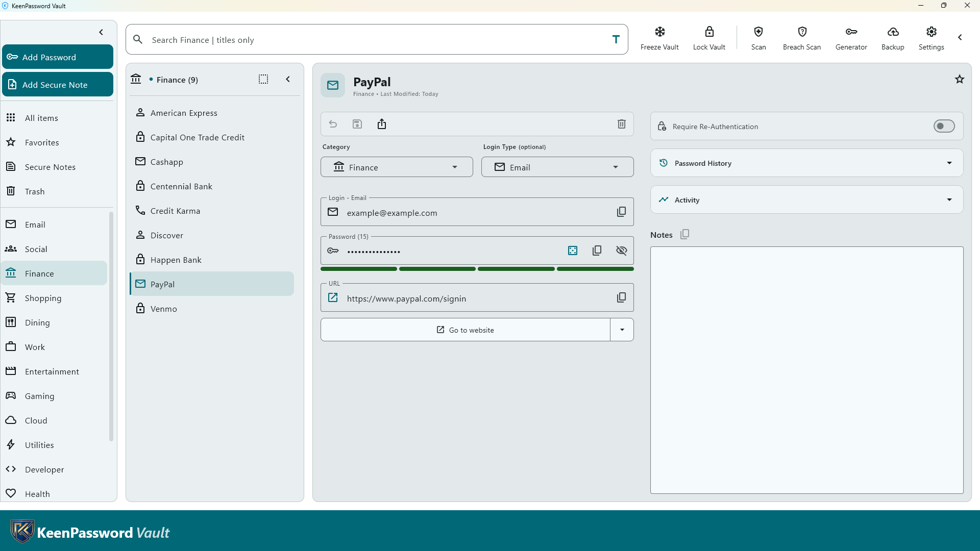
Task: Generate random password with dice icon
Action: coord(573,251)
